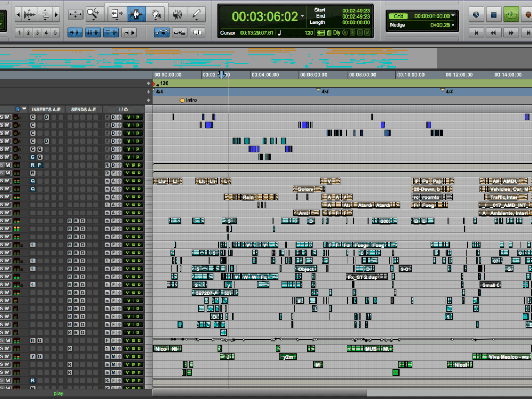Recall zoom preset 1
Viewport: 532px width, 399px height.
click(x=19, y=32)
